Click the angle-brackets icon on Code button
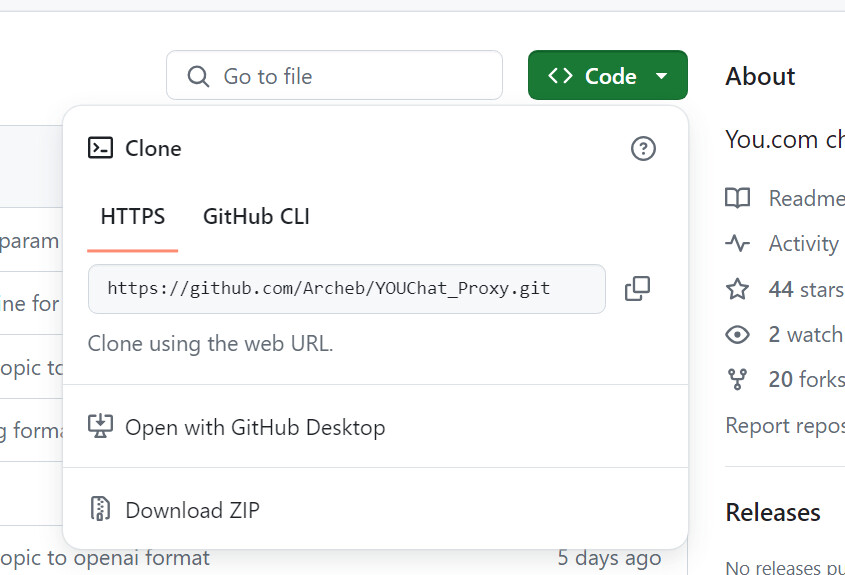845x575 pixels. click(x=560, y=76)
